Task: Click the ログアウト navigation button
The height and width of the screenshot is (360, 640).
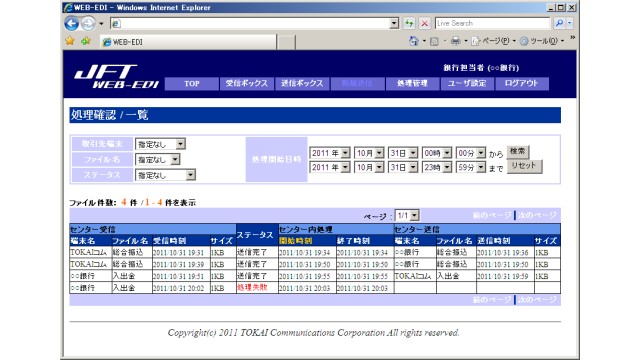Action: tap(522, 84)
